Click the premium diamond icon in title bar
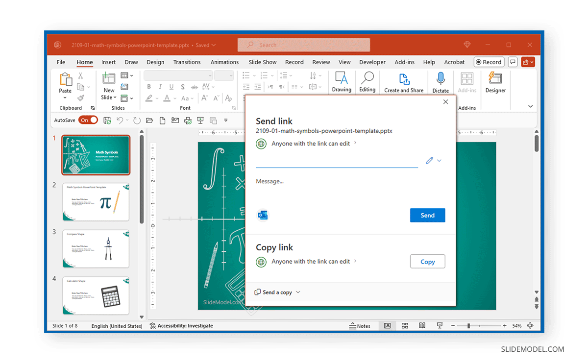This screenshot has width=588, height=364. pos(467,45)
